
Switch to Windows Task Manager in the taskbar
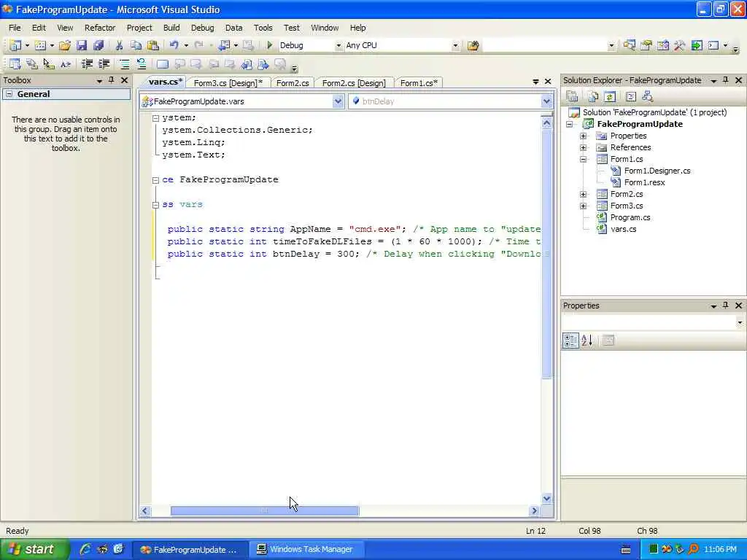pyautogui.click(x=306, y=550)
